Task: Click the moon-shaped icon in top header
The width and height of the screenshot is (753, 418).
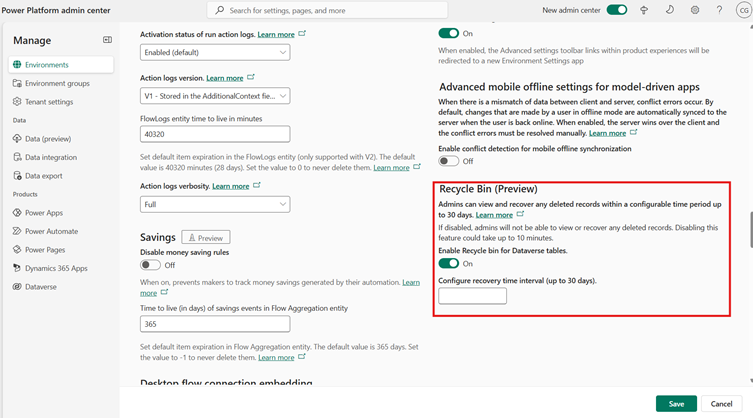Action: tap(669, 10)
